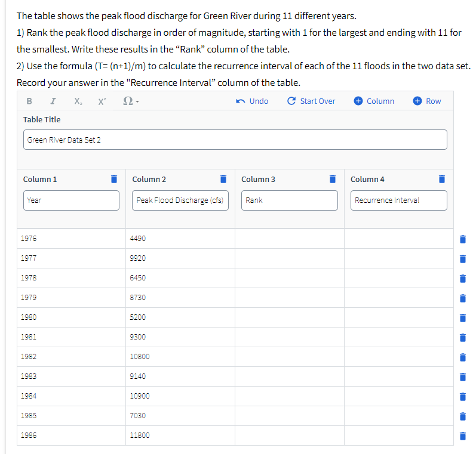
Task: Click the Rank cell for 1979
Action: [290, 298]
